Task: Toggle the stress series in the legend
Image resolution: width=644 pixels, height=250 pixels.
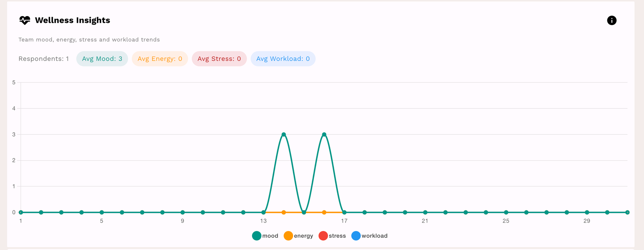Action: point(332,236)
